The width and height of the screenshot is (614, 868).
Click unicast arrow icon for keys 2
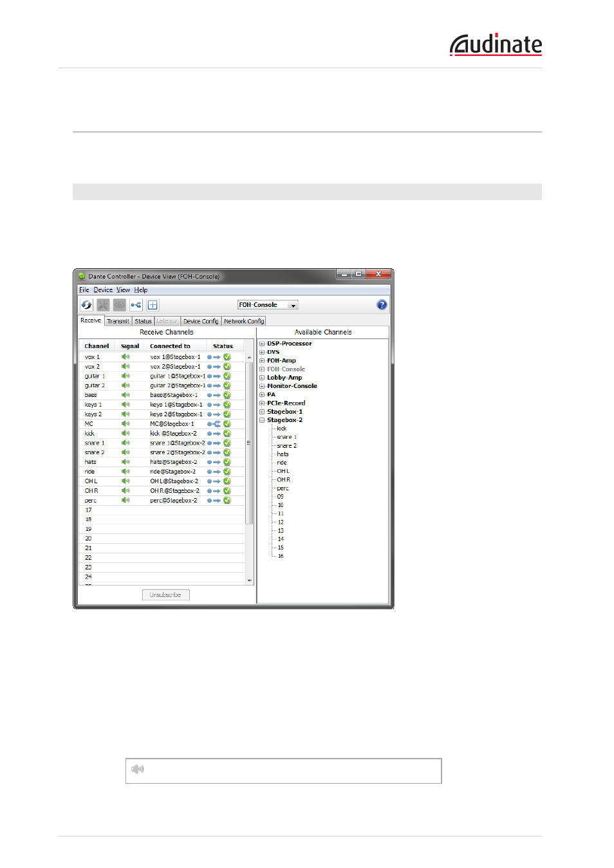point(214,414)
